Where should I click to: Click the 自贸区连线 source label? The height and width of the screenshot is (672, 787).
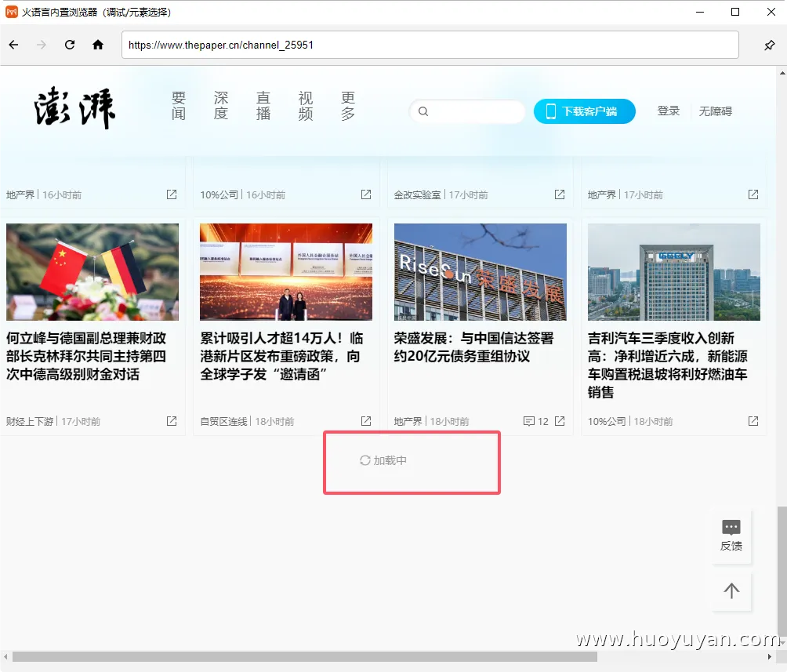224,421
